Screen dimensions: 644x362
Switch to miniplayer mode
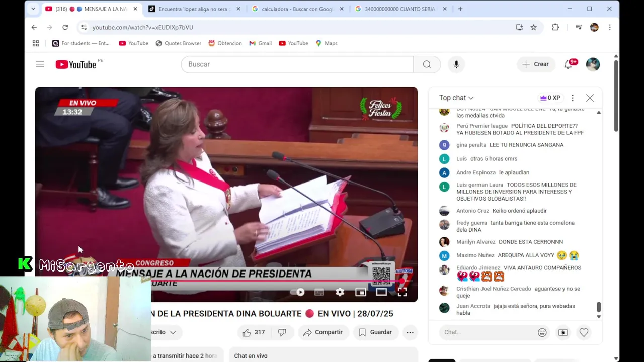(361, 292)
